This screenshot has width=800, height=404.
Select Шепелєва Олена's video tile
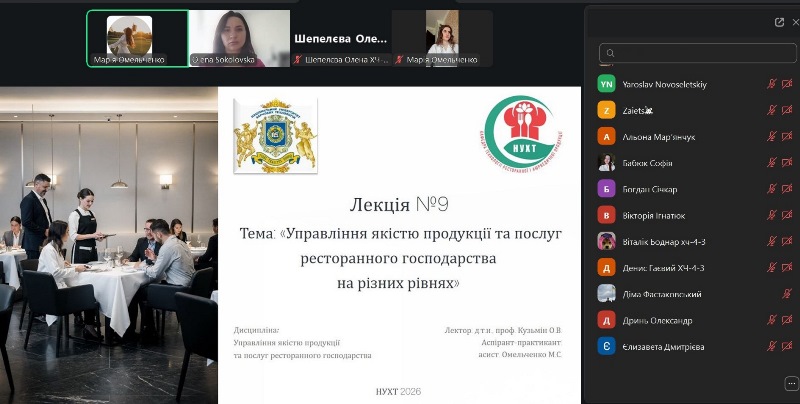[341, 39]
